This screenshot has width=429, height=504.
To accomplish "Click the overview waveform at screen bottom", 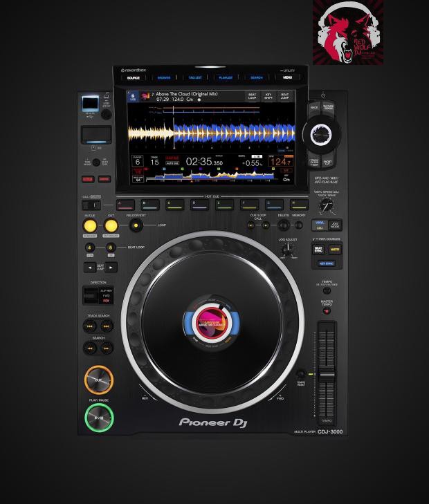I will pyautogui.click(x=210, y=176).
